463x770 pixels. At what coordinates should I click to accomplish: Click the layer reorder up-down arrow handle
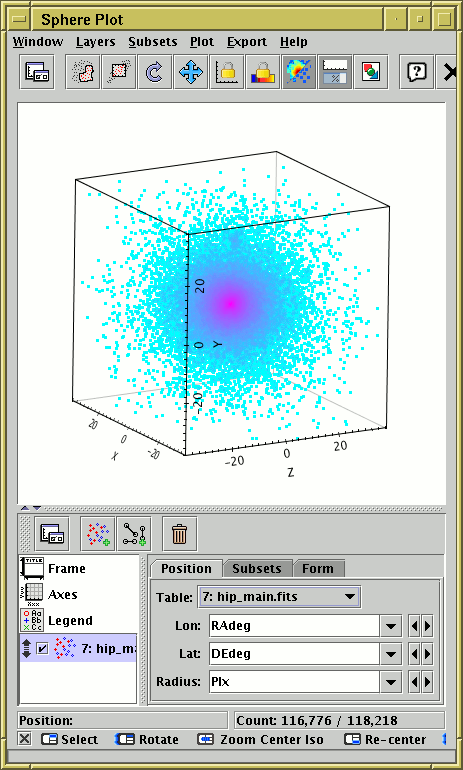coord(27,648)
